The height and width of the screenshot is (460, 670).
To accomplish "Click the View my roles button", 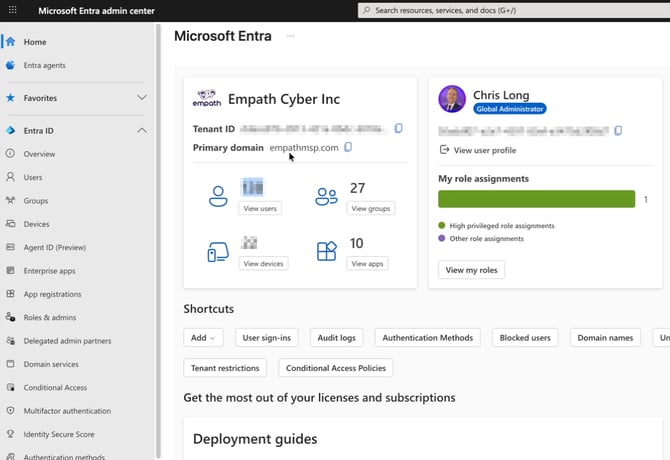I will (471, 270).
